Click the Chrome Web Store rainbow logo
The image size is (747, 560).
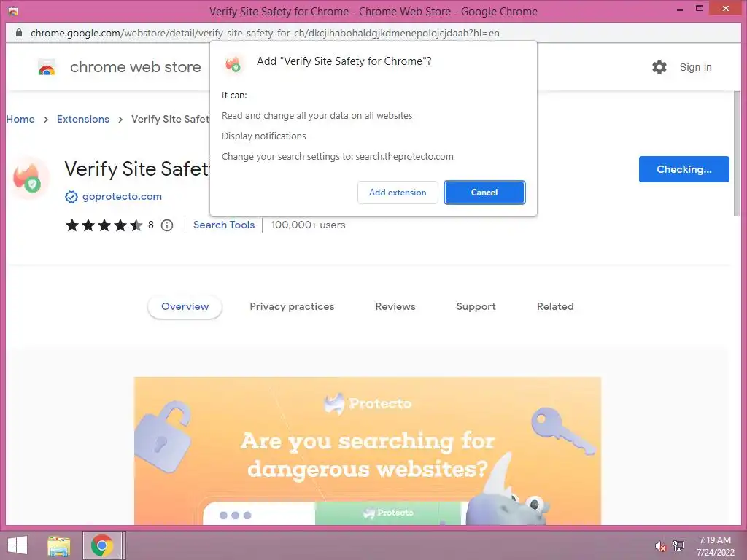[x=47, y=68]
